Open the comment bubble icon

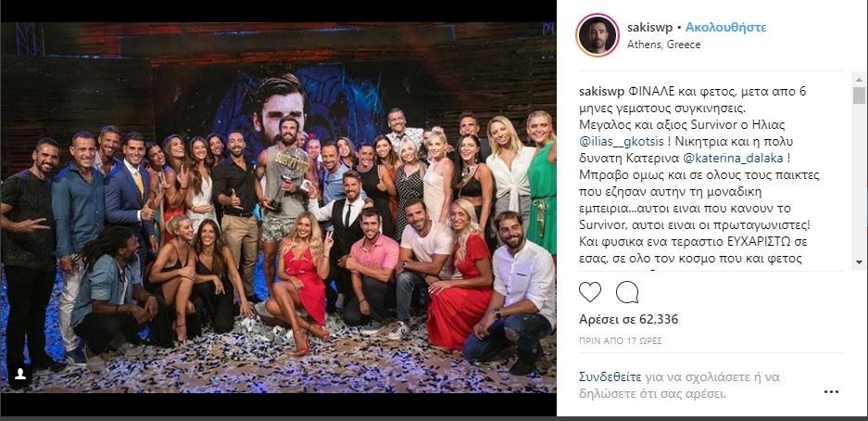click(x=626, y=291)
